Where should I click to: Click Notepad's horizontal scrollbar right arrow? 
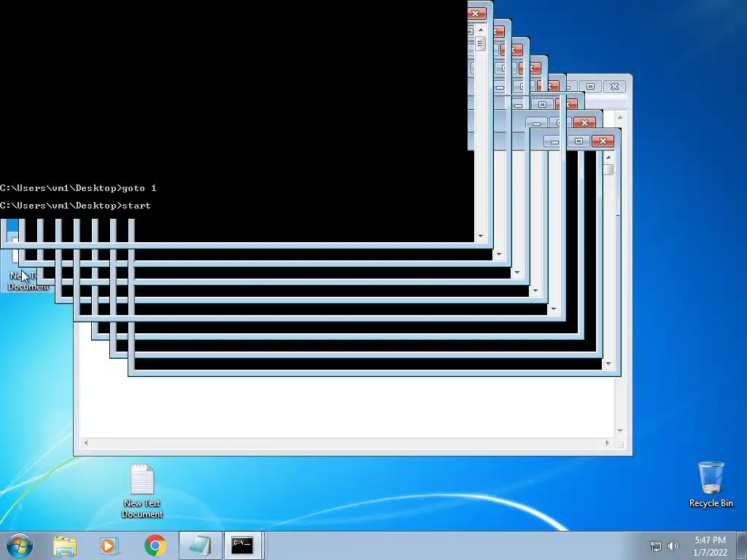click(607, 443)
